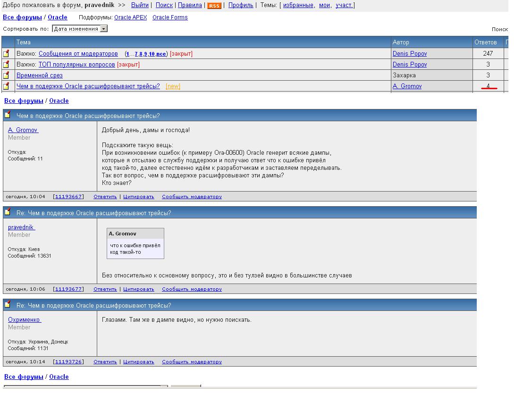Open the Oracle Forms subforum
This screenshot has height=410, width=532.
point(170,17)
